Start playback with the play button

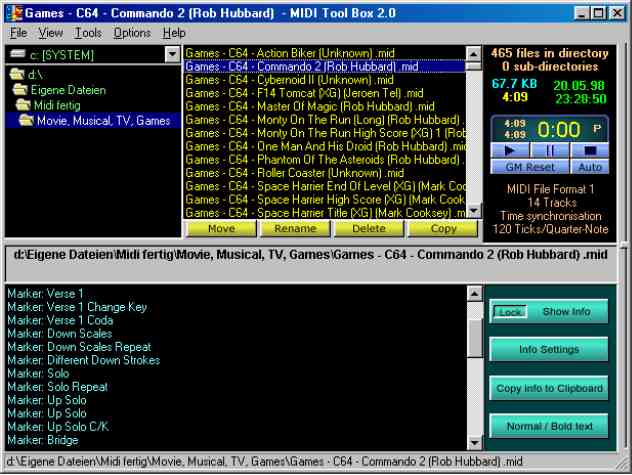coord(509,151)
